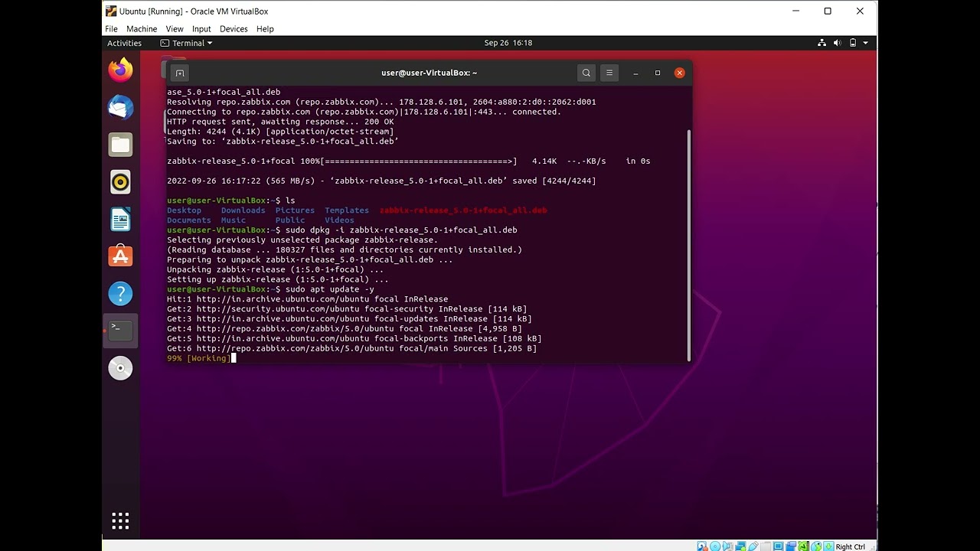Open Ubuntu Software from the dock
This screenshot has height=551, width=980.
(120, 256)
